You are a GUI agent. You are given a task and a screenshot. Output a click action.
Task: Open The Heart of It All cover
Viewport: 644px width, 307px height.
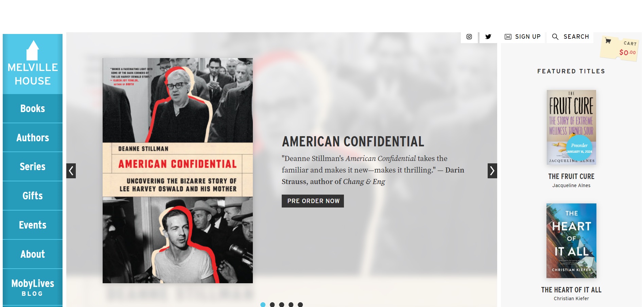[x=571, y=241]
